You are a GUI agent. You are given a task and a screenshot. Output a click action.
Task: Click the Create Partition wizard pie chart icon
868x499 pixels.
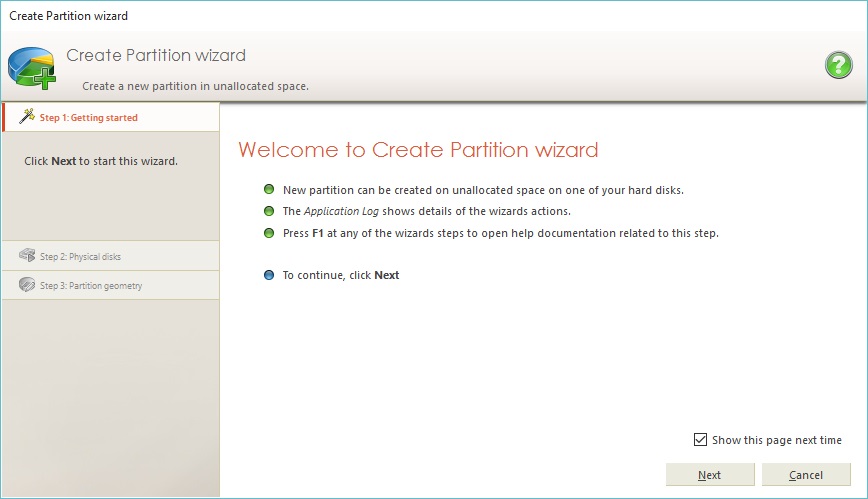click(32, 68)
